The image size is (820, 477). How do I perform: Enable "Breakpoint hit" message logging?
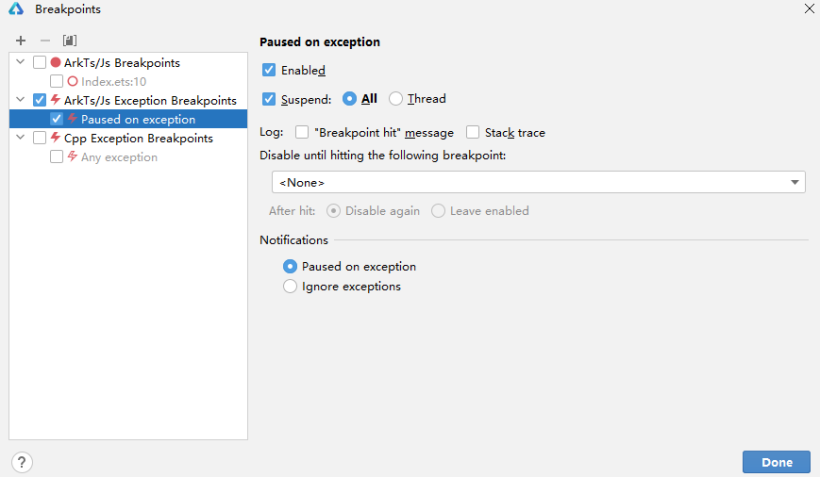[x=302, y=132]
